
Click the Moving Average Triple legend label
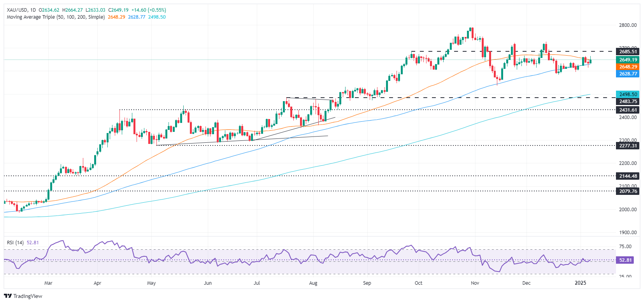point(56,17)
